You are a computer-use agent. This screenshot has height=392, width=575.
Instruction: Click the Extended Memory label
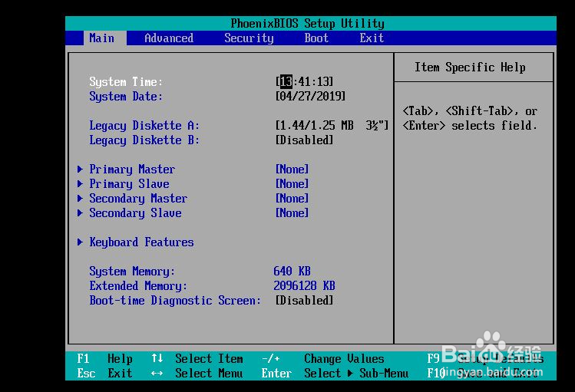(x=138, y=286)
